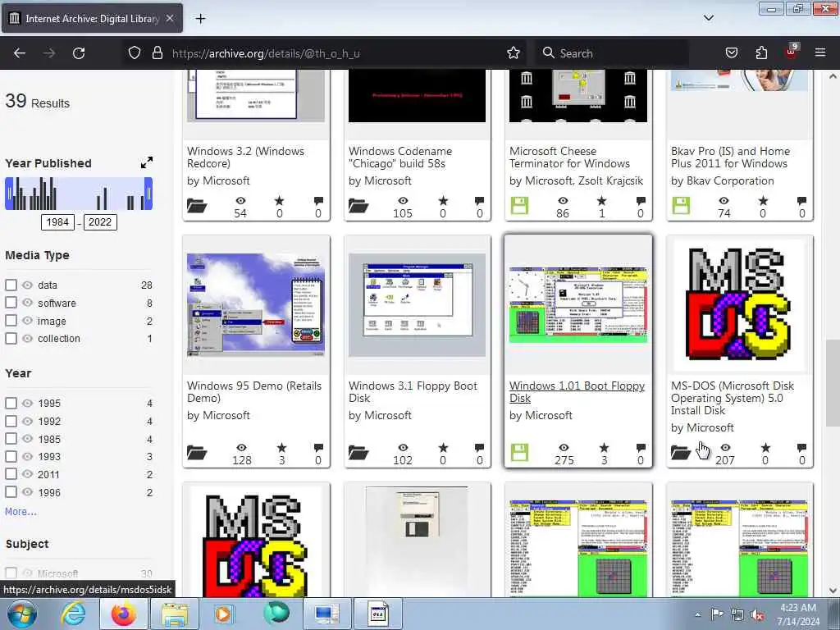
Task: Edit the 2022 end year field
Action: click(99, 221)
